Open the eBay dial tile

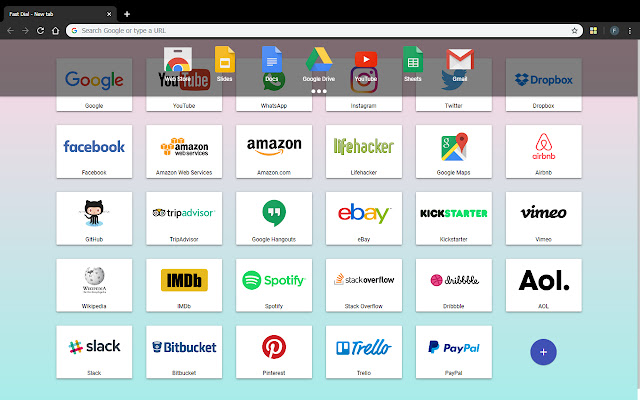364,218
